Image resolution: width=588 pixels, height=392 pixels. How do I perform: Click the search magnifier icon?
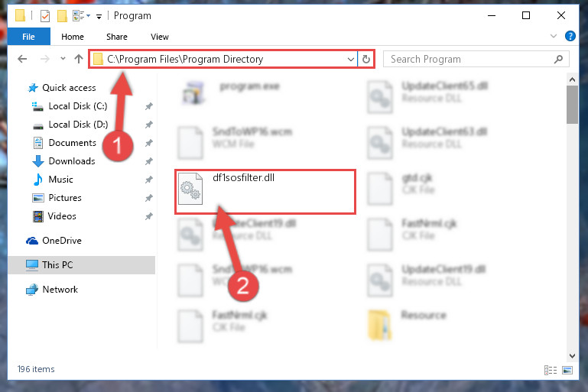(558, 59)
